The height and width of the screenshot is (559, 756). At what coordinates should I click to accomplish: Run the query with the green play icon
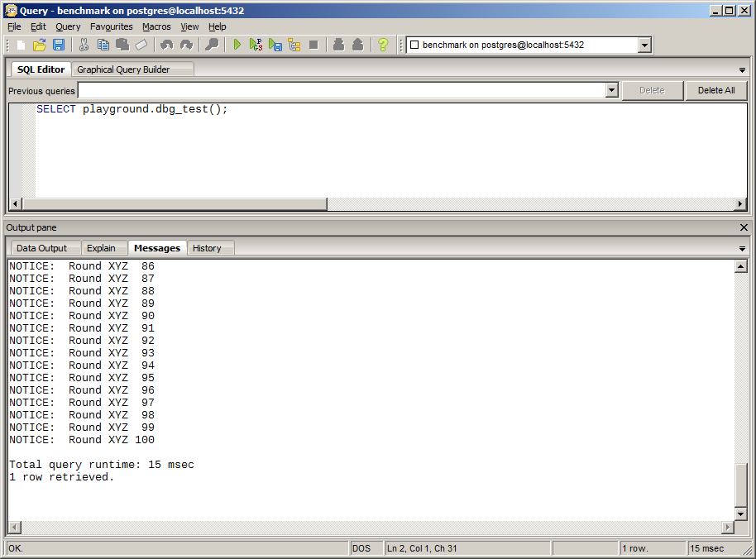(x=237, y=45)
